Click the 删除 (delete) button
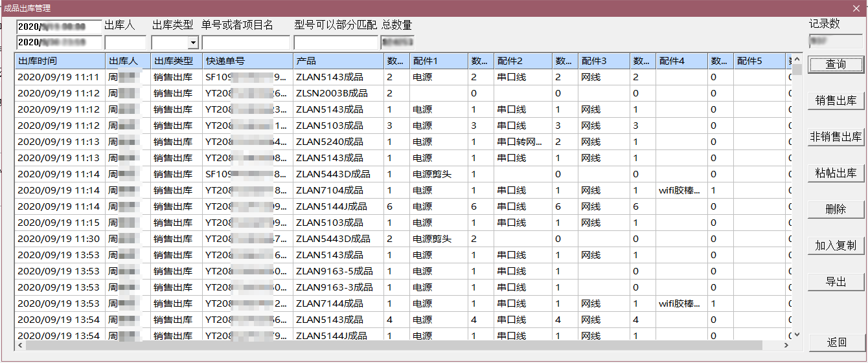This screenshot has height=363, width=868. coord(836,210)
